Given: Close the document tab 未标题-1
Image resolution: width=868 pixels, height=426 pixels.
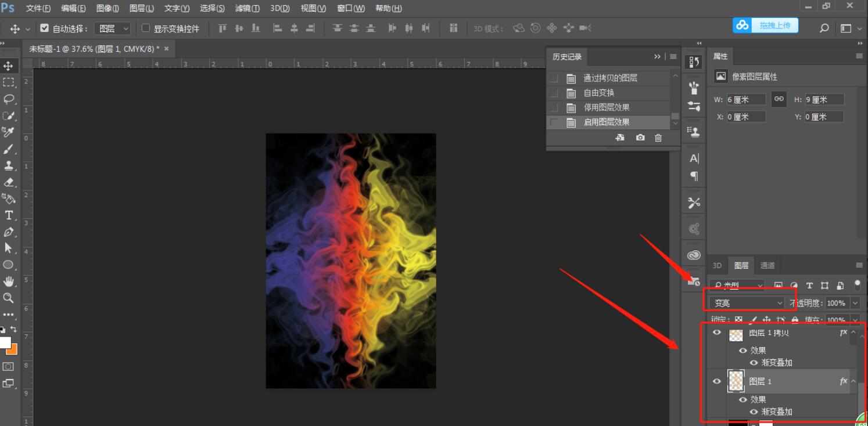Looking at the screenshot, I should point(166,49).
